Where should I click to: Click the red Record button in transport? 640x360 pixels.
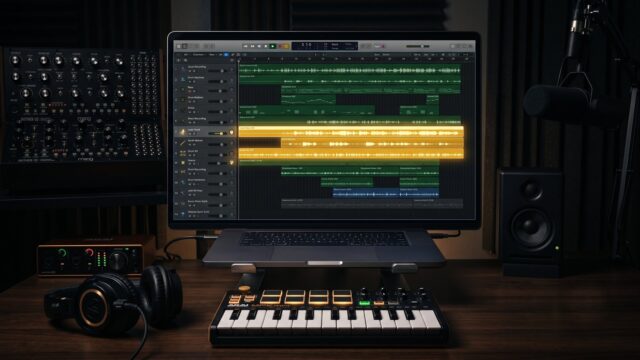point(281,46)
